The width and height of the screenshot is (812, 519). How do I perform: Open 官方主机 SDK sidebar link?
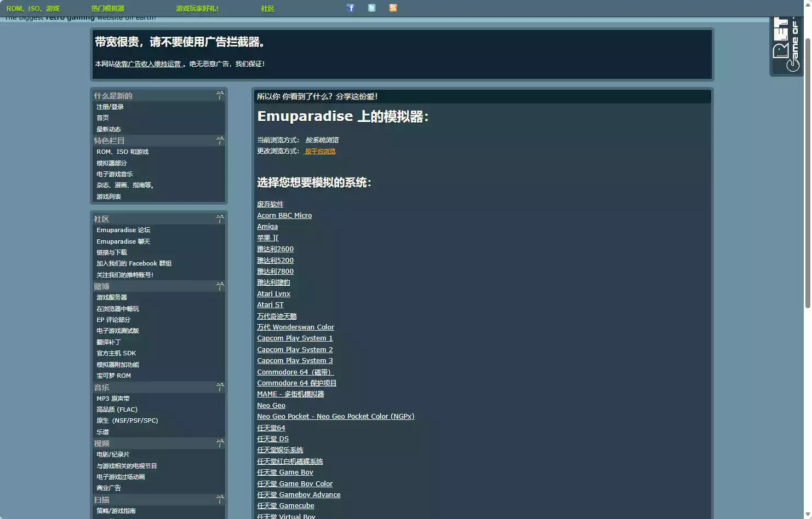116,353
